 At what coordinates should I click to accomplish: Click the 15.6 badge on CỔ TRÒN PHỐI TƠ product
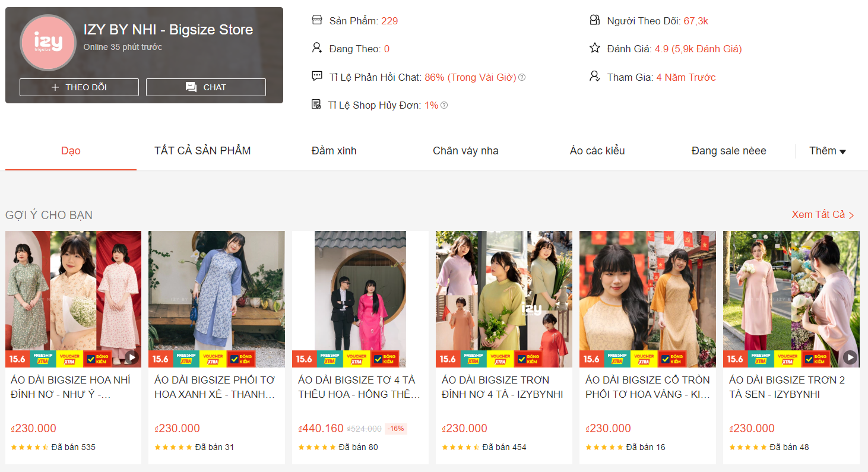pyautogui.click(x=592, y=359)
